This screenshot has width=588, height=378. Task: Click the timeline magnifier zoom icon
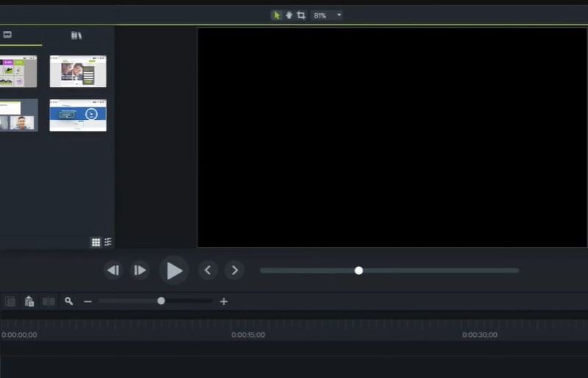(x=68, y=301)
